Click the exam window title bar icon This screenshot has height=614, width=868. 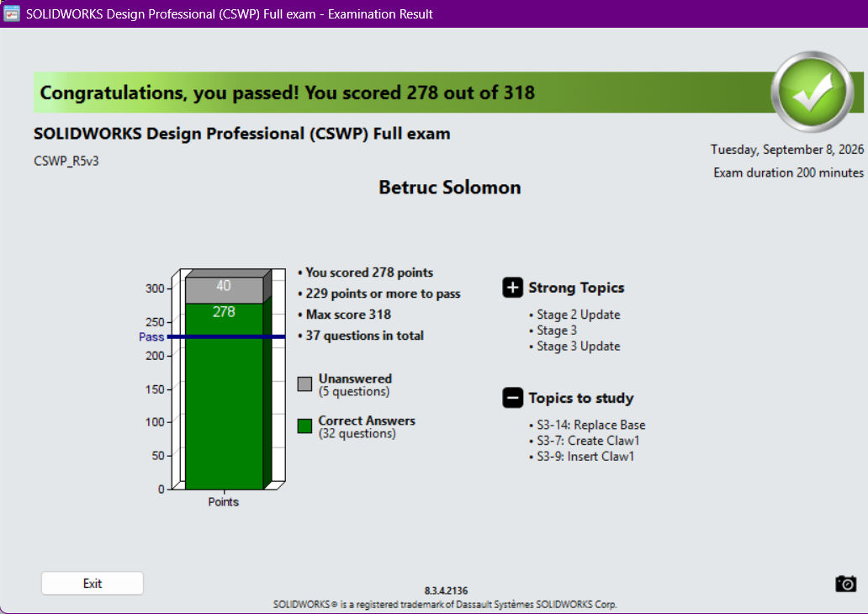point(12,13)
